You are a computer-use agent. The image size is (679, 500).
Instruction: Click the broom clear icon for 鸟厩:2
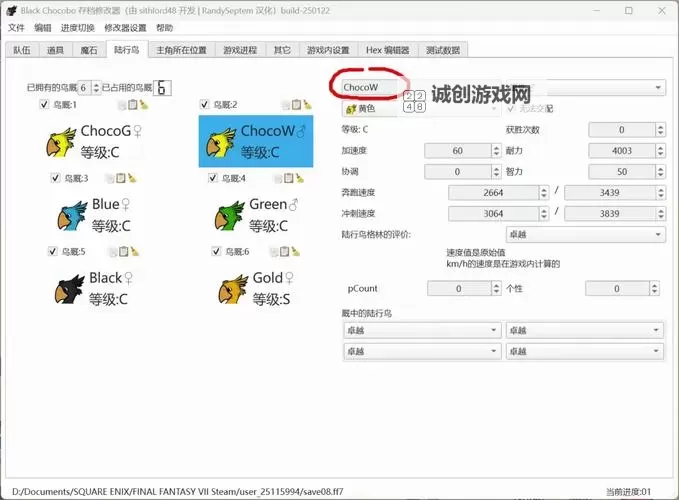click(307, 104)
